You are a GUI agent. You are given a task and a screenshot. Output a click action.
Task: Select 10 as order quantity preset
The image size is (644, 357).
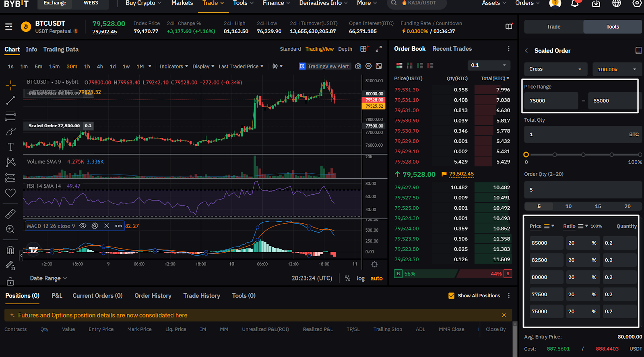pos(568,206)
